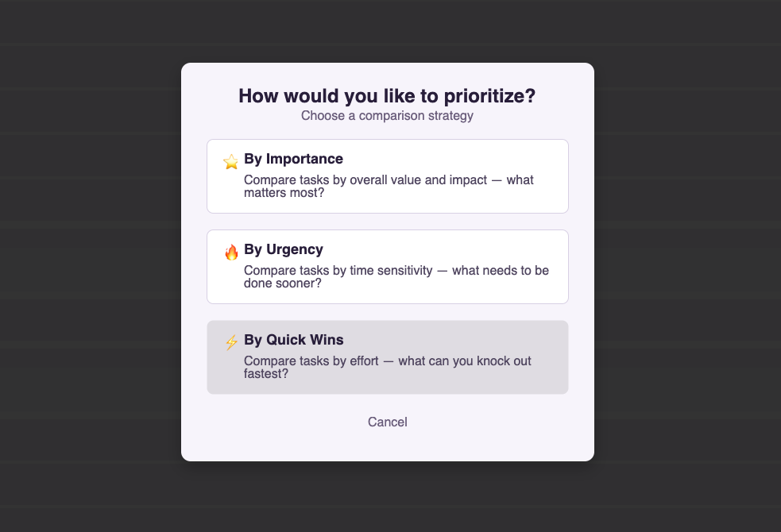Click the star icon beside By Importance

pyautogui.click(x=230, y=160)
